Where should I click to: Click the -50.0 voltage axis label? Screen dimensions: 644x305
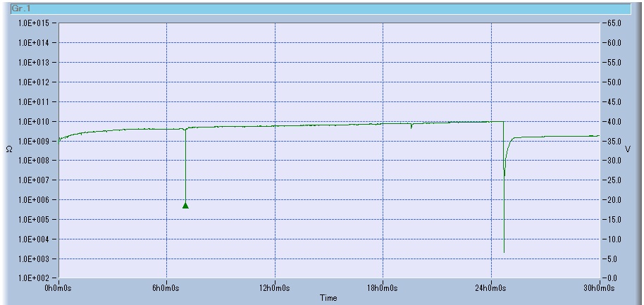(612, 82)
